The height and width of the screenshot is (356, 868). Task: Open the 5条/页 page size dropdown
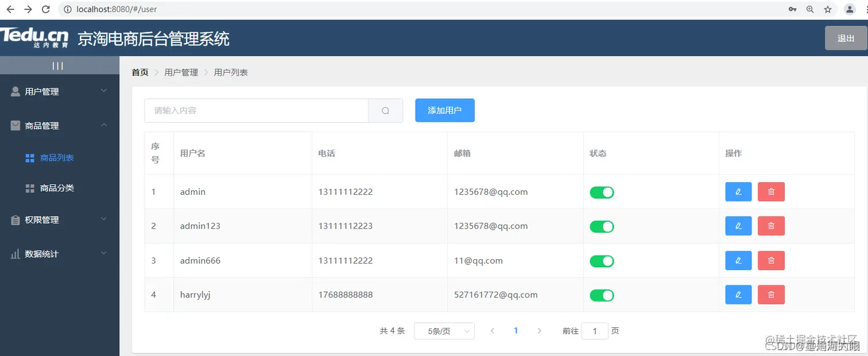click(444, 331)
